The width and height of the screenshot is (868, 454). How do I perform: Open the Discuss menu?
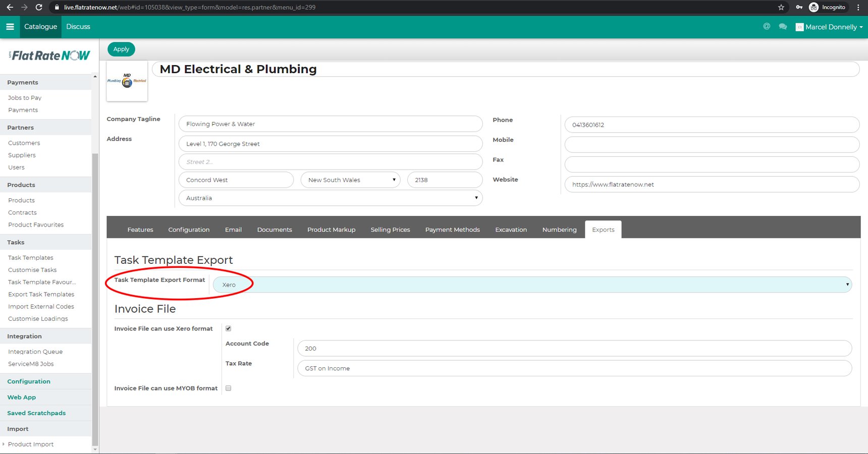pyautogui.click(x=78, y=27)
